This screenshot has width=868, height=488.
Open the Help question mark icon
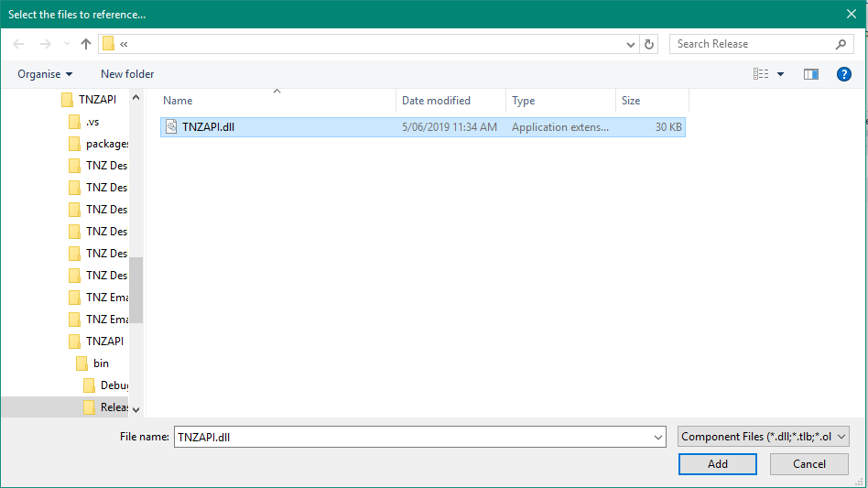click(844, 74)
